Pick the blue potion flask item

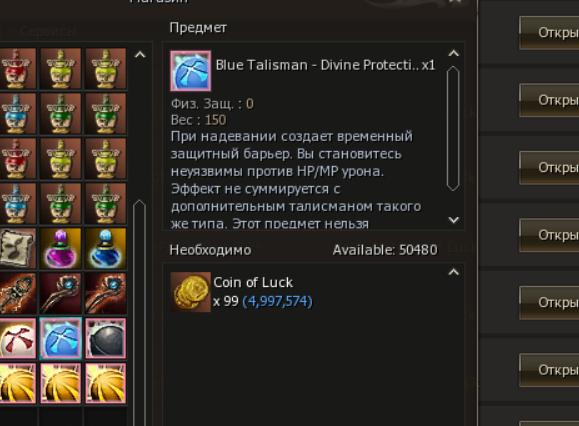click(x=106, y=248)
